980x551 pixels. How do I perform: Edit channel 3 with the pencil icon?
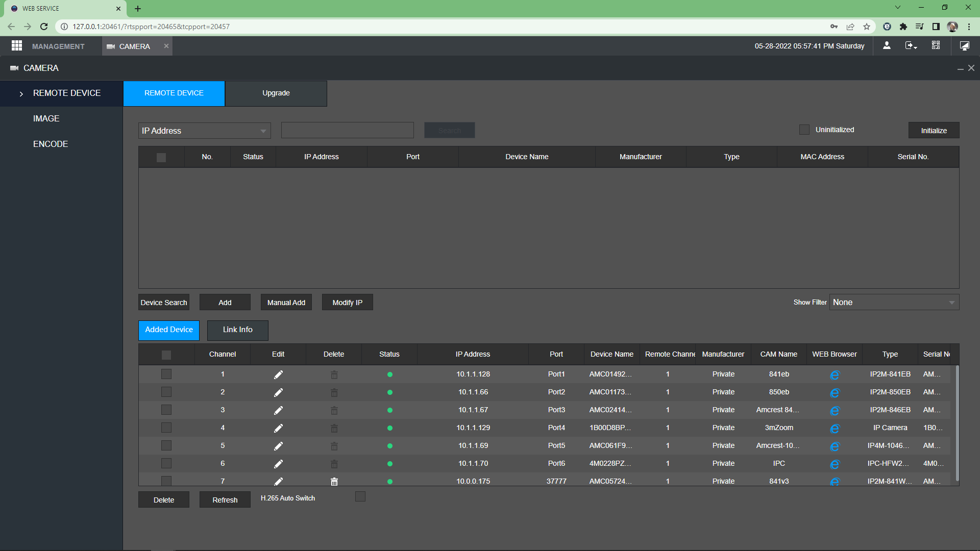pos(278,410)
